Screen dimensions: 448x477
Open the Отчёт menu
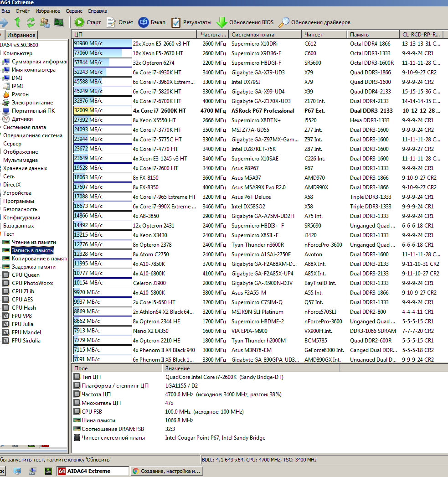coord(23,11)
